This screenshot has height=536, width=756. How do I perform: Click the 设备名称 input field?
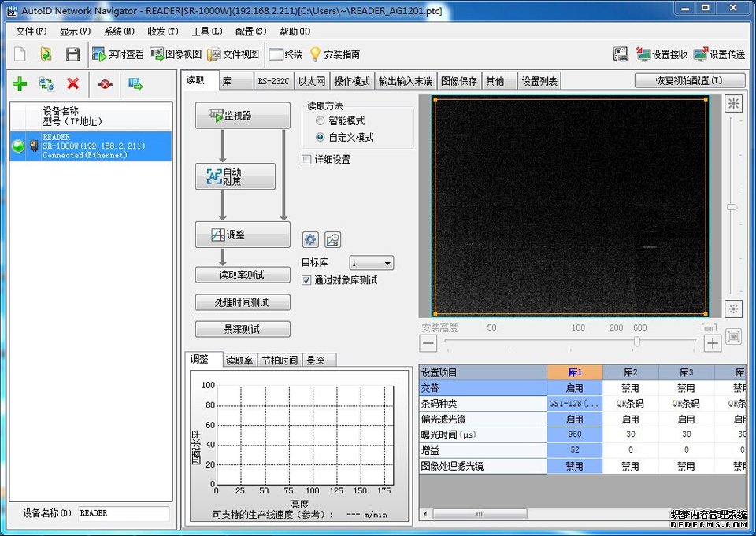(x=124, y=513)
